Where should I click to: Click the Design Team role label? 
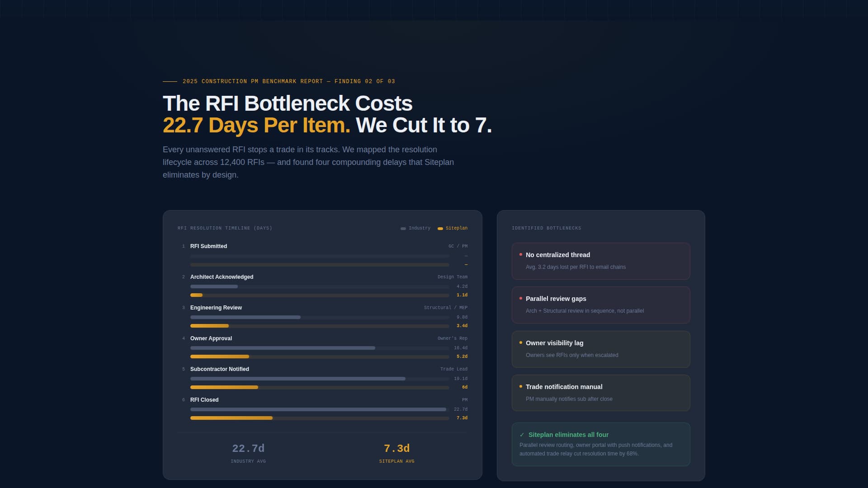click(x=453, y=277)
